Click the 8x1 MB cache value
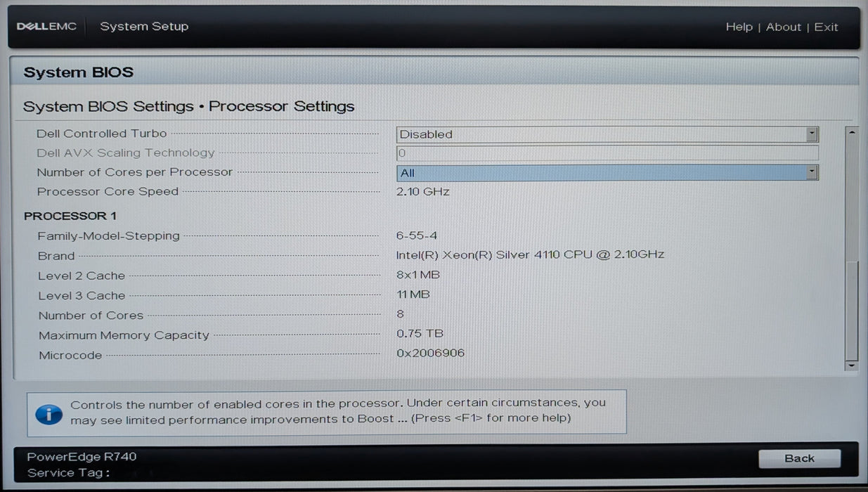868x492 pixels. [418, 275]
